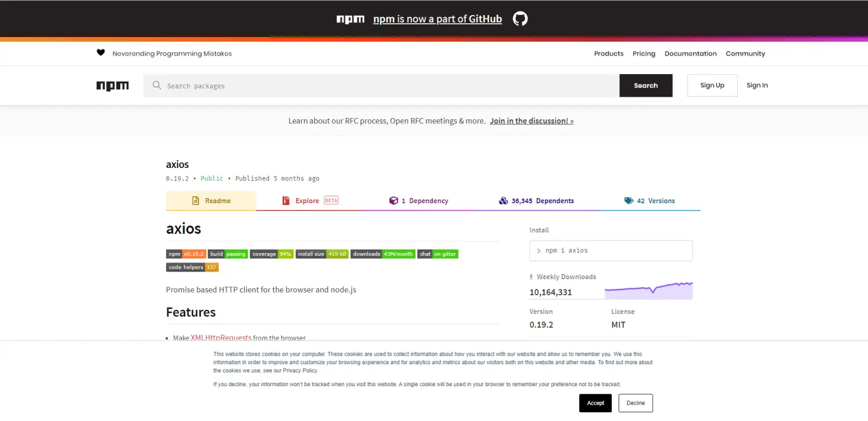Click the red Explore file icon

[286, 201]
